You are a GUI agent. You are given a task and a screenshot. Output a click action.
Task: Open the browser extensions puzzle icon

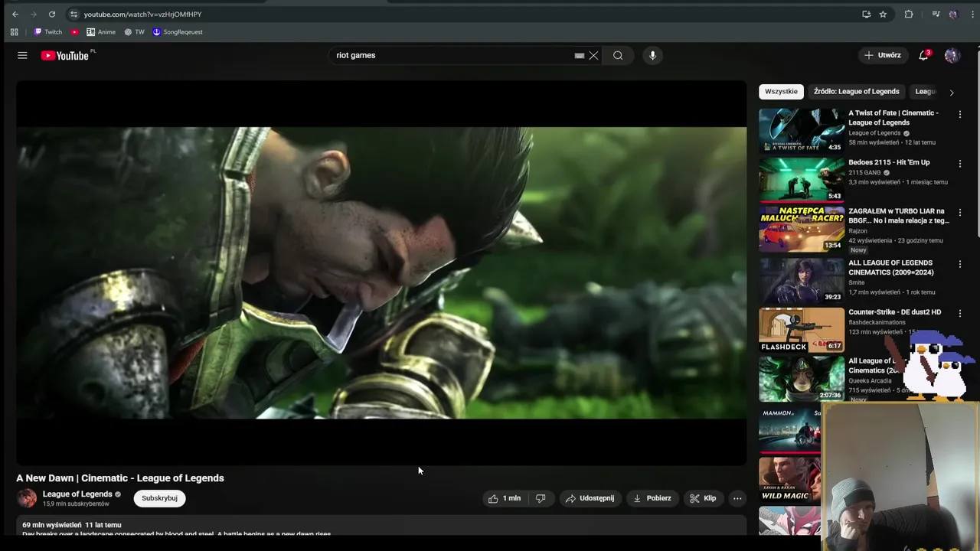[x=909, y=14]
